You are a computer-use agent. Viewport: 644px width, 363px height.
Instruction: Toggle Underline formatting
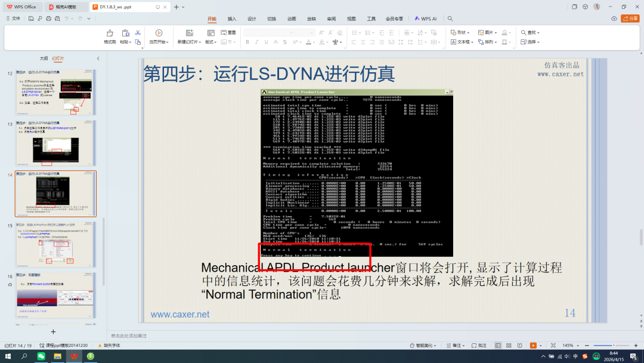266,42
